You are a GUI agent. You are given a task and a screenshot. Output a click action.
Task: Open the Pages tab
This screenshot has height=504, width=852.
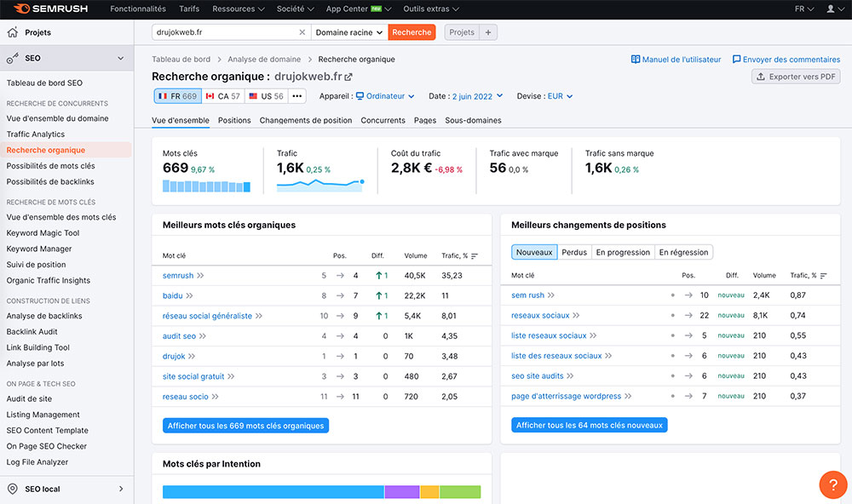click(x=425, y=120)
